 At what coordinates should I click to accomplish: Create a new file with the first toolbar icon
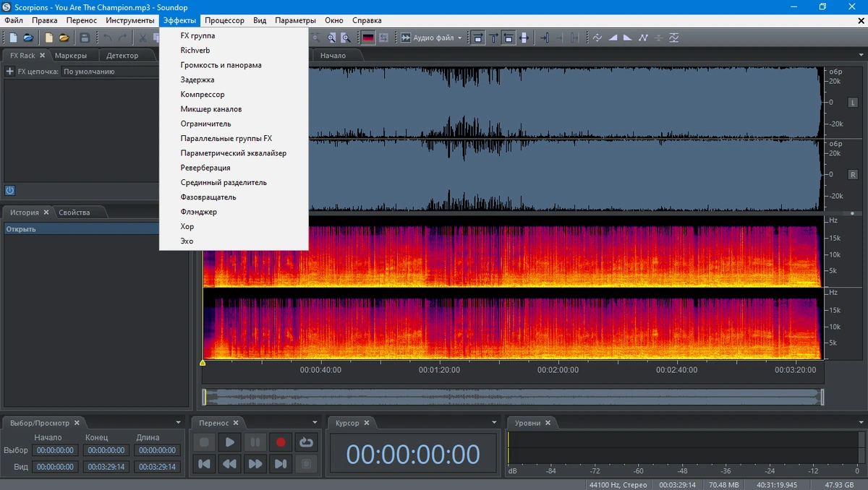click(13, 38)
